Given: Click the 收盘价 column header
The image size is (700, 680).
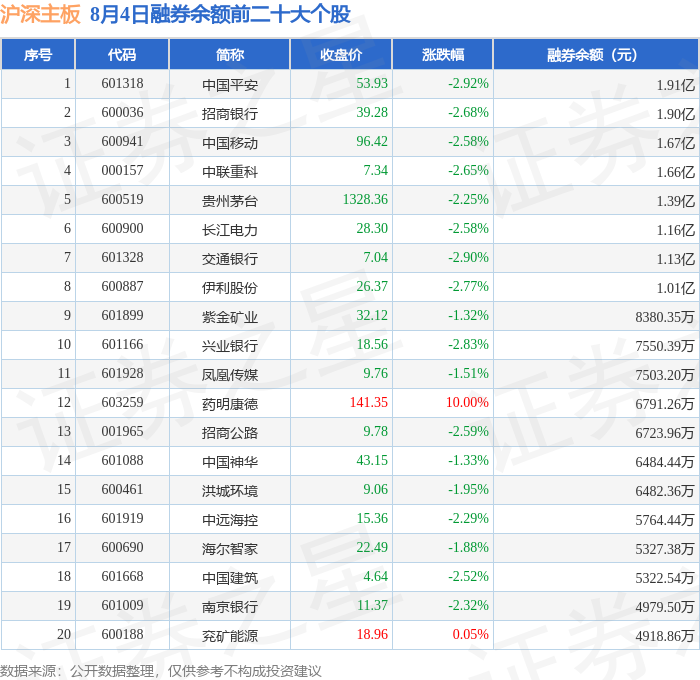Looking at the screenshot, I should [341, 54].
